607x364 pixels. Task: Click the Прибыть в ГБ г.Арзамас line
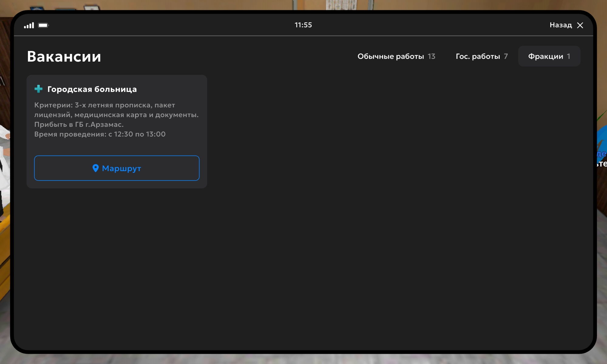coord(79,124)
